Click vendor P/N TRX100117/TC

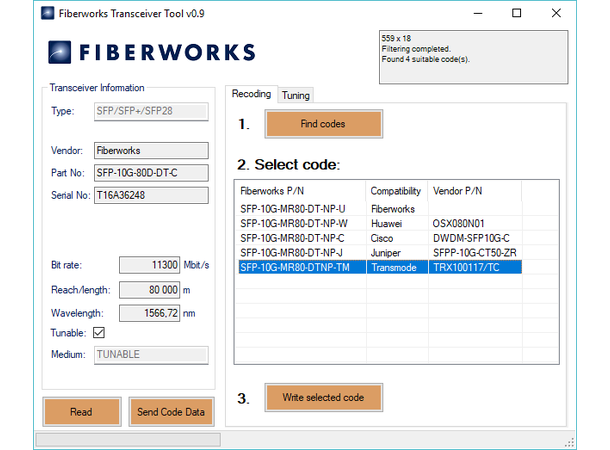coord(475,267)
